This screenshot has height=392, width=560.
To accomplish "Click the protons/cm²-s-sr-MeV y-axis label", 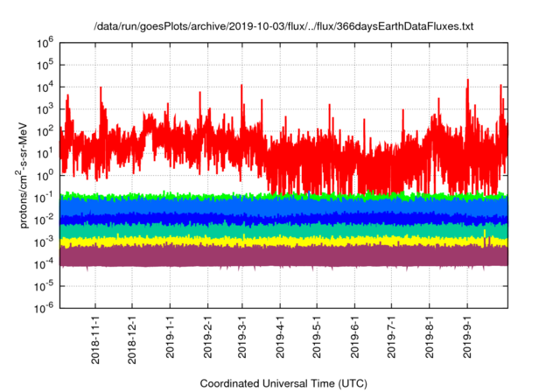I will (x=29, y=173).
